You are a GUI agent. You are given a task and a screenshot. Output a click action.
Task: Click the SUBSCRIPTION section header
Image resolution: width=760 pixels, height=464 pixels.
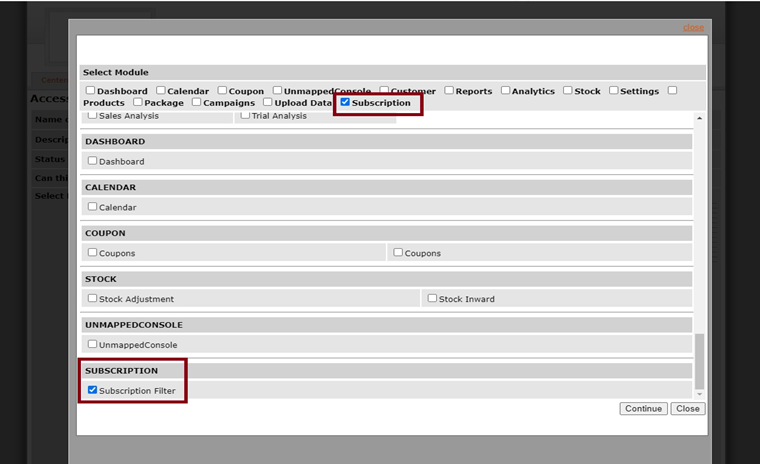386,371
